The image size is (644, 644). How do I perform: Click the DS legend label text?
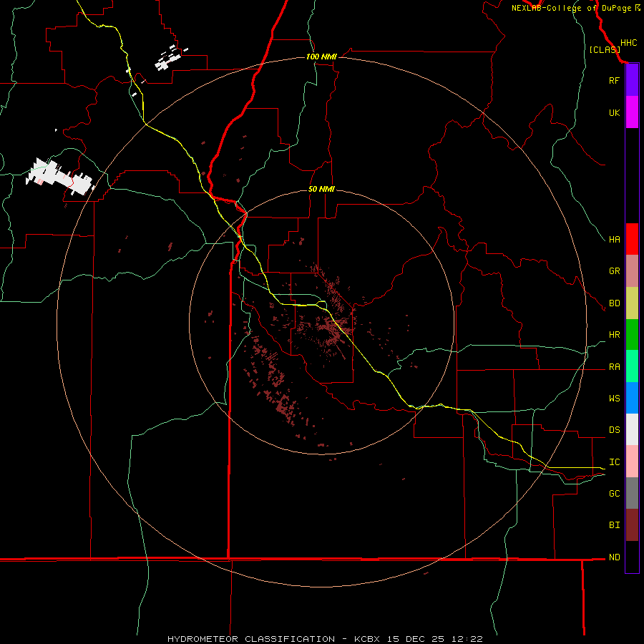(x=615, y=430)
